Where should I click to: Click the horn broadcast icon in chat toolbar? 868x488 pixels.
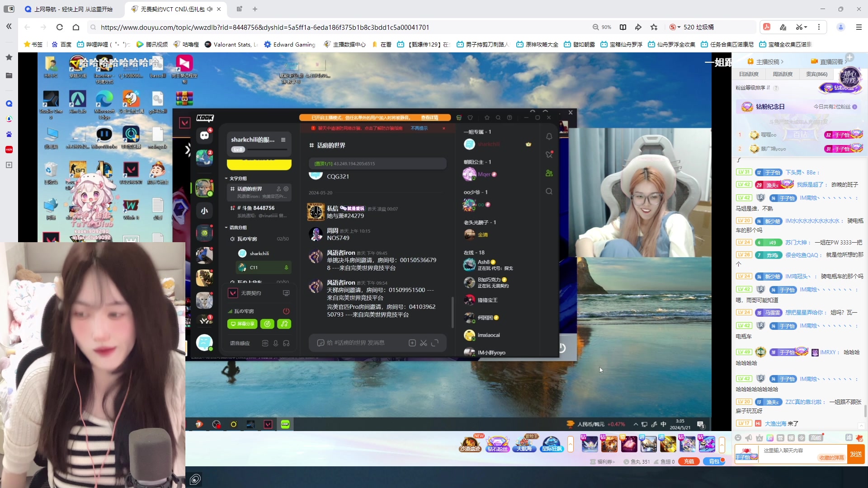click(x=749, y=438)
